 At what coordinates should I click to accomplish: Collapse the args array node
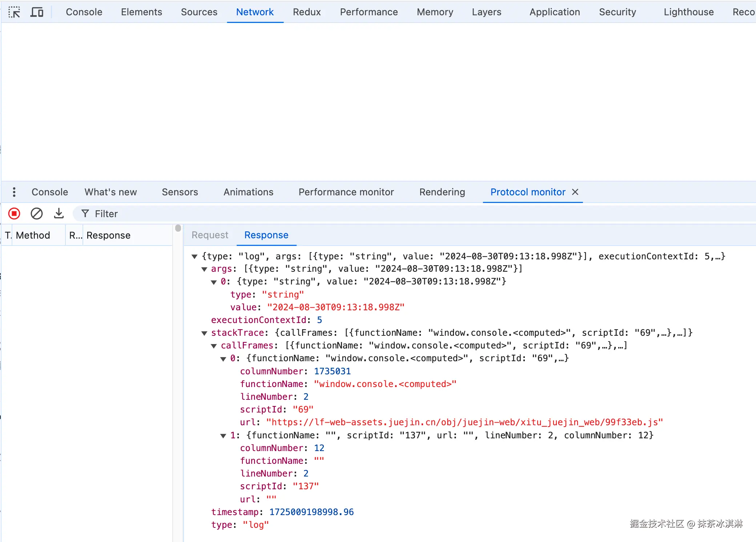click(x=204, y=269)
